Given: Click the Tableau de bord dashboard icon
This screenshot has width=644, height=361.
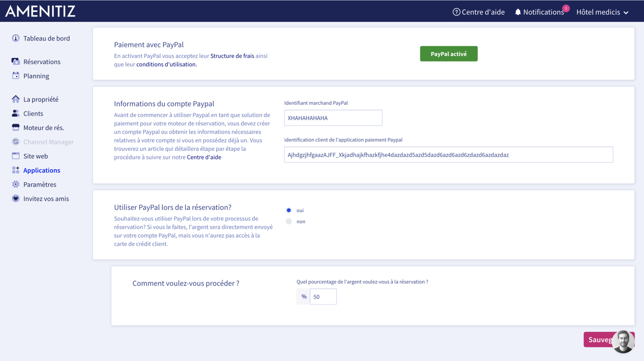Looking at the screenshot, I should (x=16, y=38).
